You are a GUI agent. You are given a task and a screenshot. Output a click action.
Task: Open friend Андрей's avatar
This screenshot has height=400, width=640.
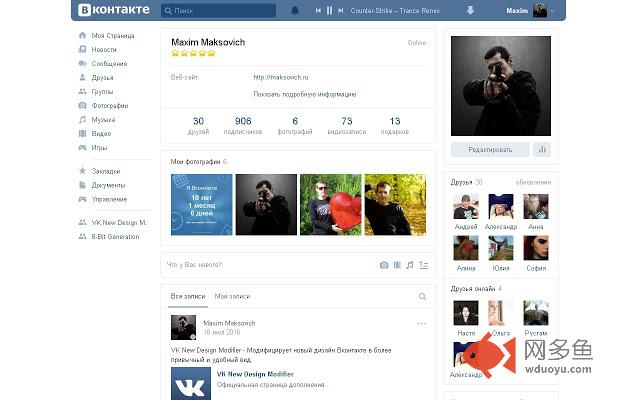point(466,207)
